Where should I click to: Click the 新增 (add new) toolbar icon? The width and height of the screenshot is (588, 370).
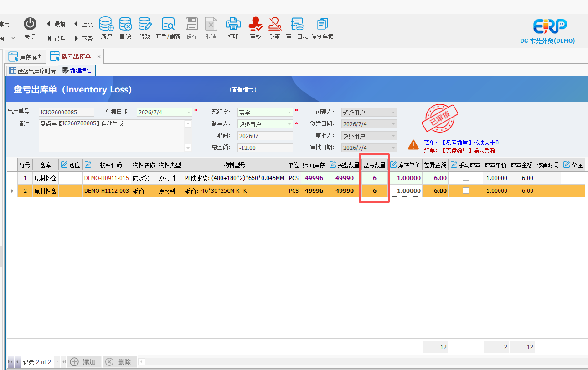(x=106, y=24)
